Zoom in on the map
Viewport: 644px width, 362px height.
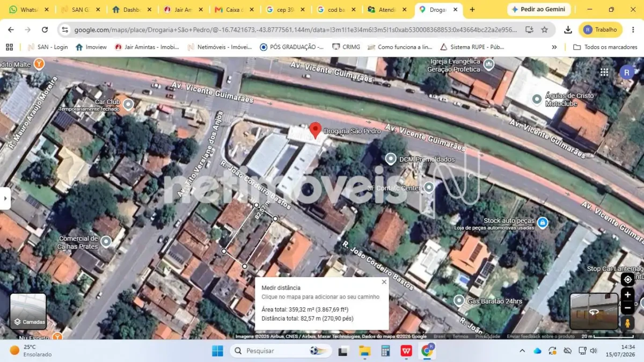pyautogui.click(x=627, y=294)
